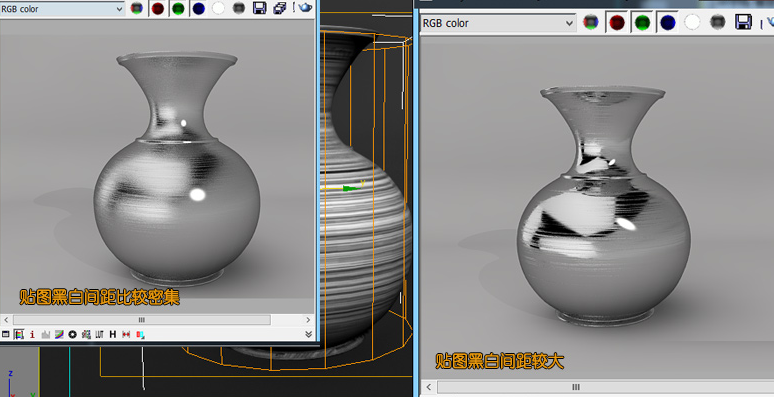This screenshot has width=774, height=397.
Task: Click left arrow of left window horizontal scrollbar
Action: (6, 320)
